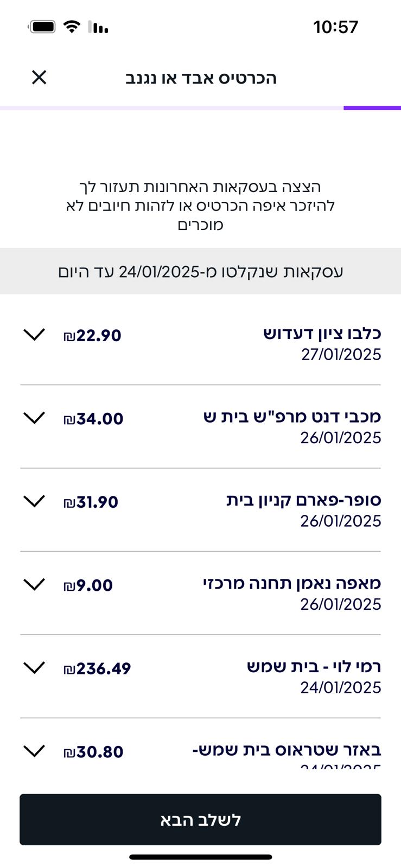Viewport: 401px width, 868px height.
Task: Tap the battery icon in status bar
Action: (42, 27)
